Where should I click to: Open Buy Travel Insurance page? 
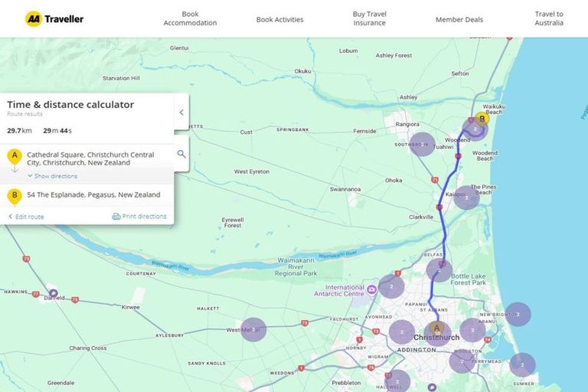click(x=369, y=18)
